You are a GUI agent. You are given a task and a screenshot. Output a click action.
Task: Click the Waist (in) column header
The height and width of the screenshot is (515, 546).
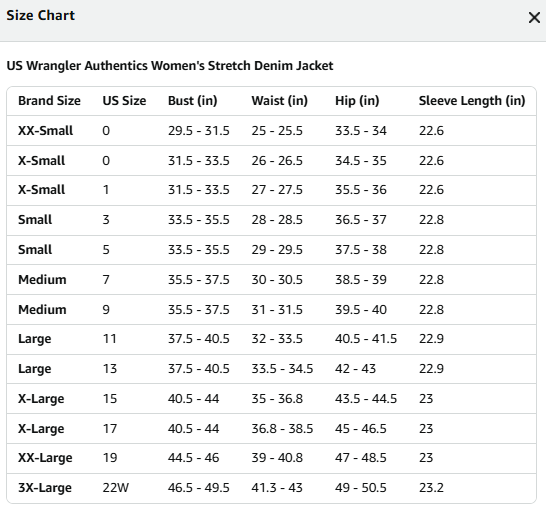[280, 101]
